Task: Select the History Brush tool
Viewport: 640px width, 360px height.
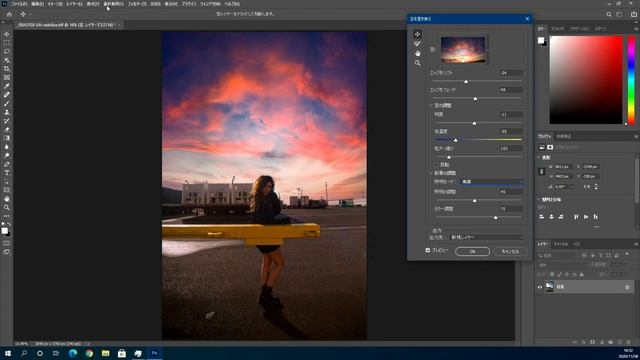Action: (7, 121)
